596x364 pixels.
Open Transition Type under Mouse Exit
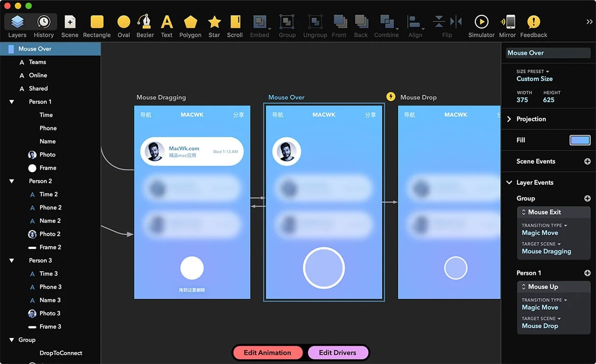[x=544, y=225]
